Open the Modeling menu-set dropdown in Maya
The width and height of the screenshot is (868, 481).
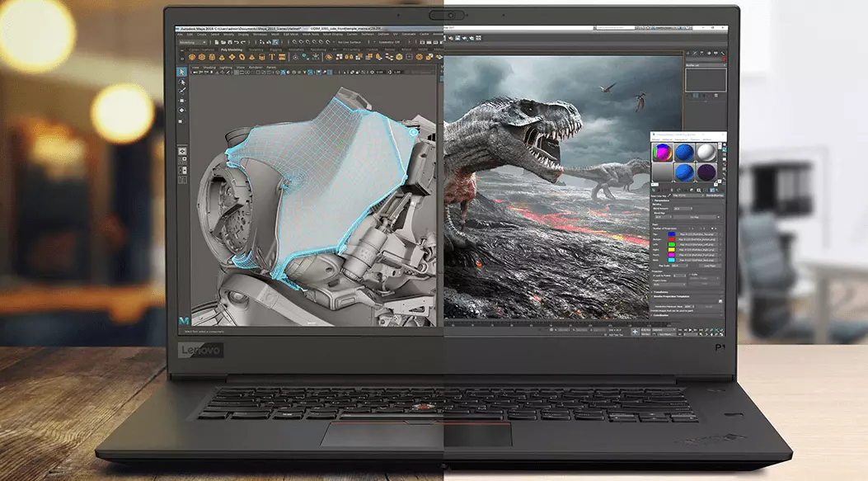point(193,41)
